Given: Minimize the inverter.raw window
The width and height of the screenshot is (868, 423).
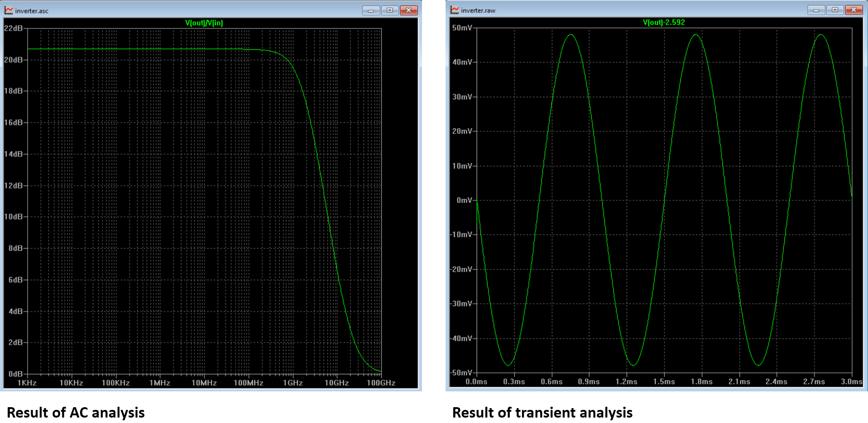Looking at the screenshot, I should 816,10.
